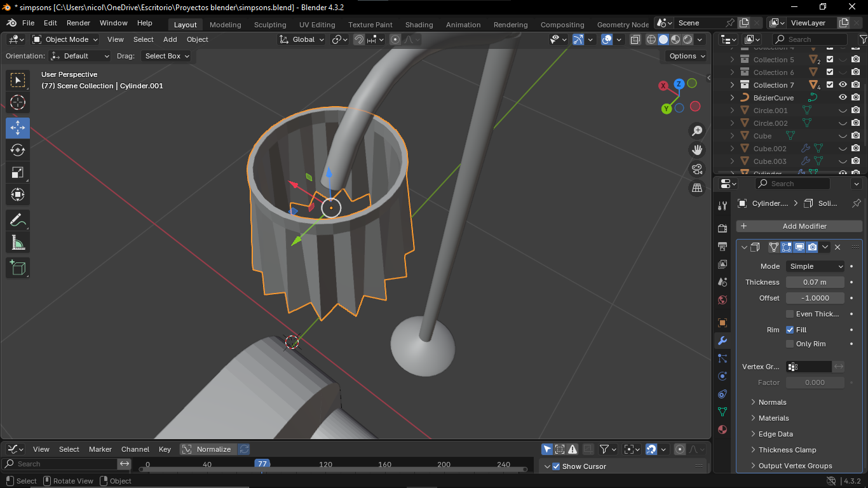868x488 pixels.
Task: Click the Zoom viewport icon
Action: click(x=697, y=130)
